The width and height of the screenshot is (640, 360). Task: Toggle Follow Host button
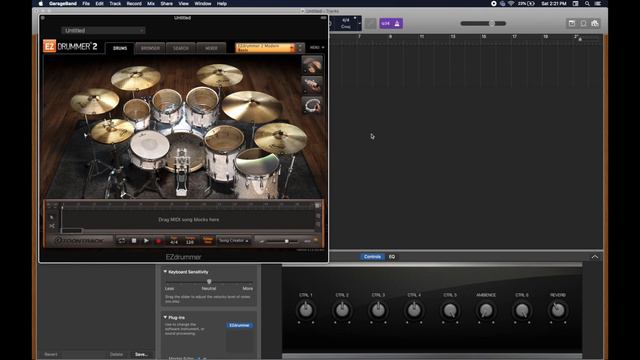point(208,240)
